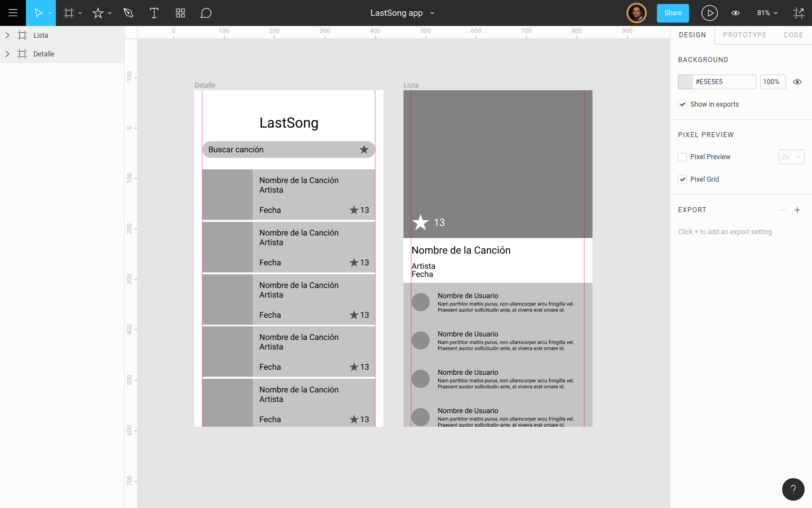Select the Pen tool
The width and height of the screenshot is (812, 508).
point(129,13)
